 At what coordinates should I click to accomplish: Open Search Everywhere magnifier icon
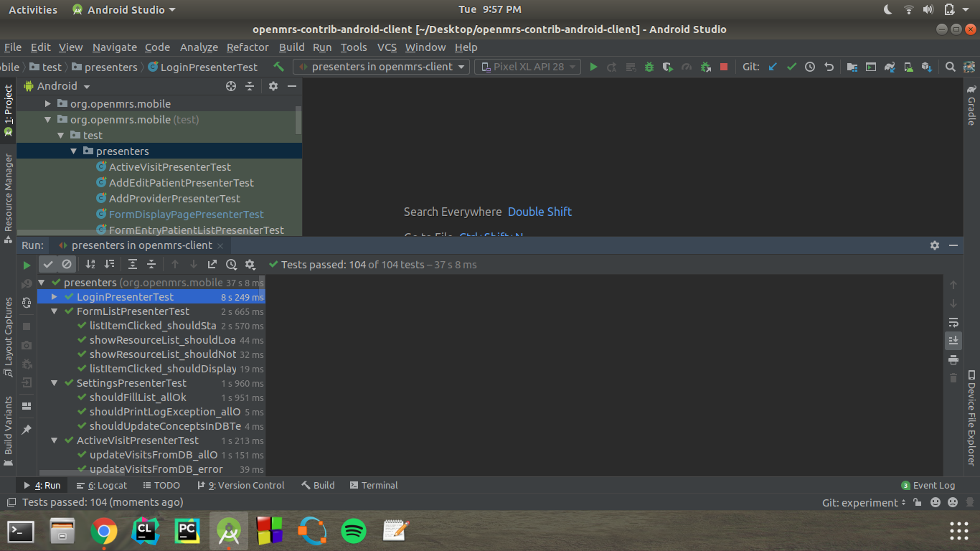951,67
